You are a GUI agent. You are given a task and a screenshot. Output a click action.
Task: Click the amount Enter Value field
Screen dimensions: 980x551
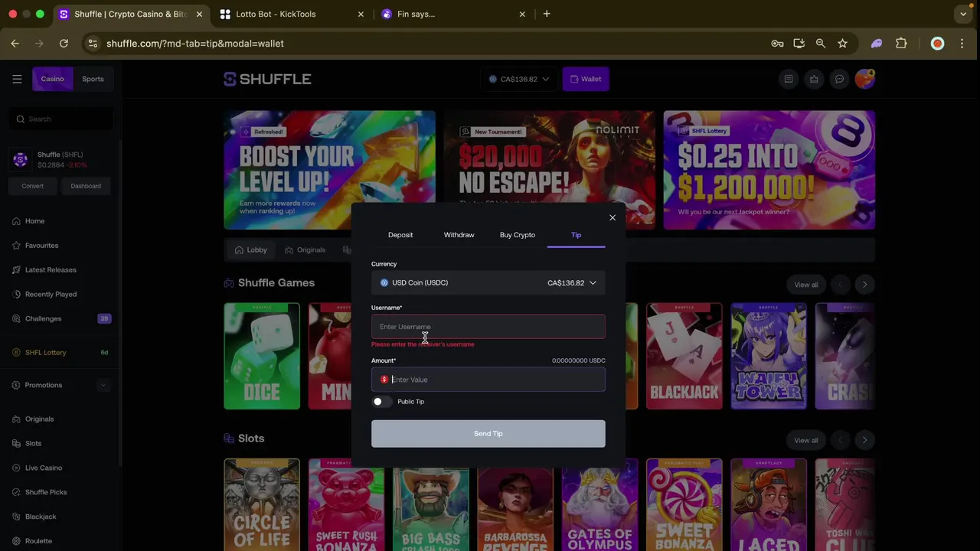(x=488, y=380)
